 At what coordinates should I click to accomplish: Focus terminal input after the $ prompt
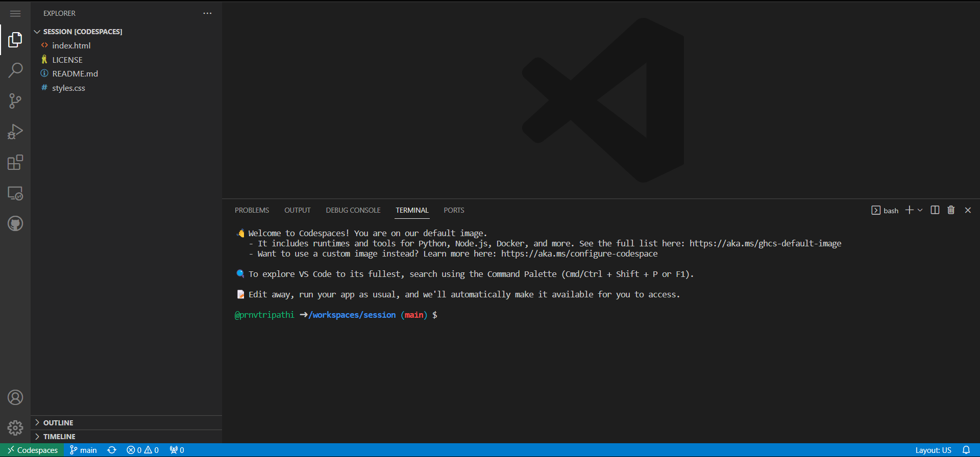click(442, 315)
